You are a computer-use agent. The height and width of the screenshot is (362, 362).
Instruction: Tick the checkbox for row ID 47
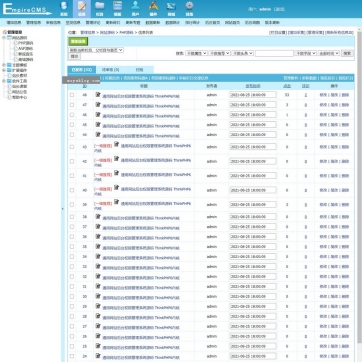point(72,105)
